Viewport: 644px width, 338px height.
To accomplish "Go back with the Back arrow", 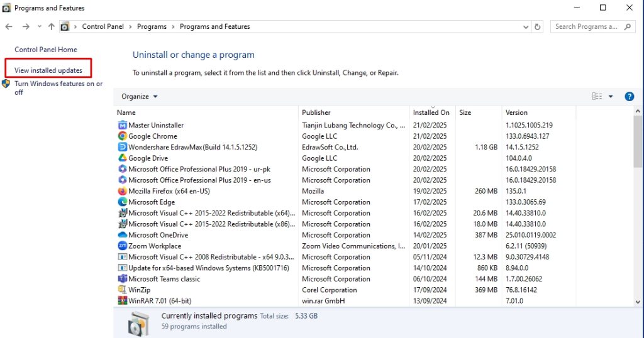I will coord(9,26).
